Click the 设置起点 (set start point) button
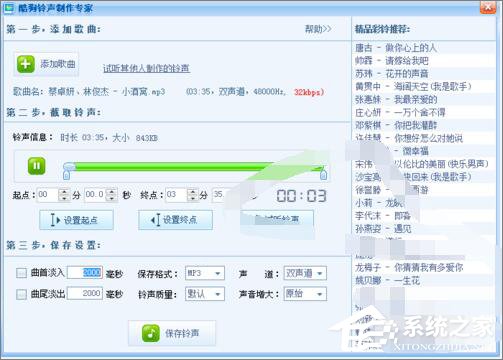This screenshot has height=360, width=503. coord(76,220)
